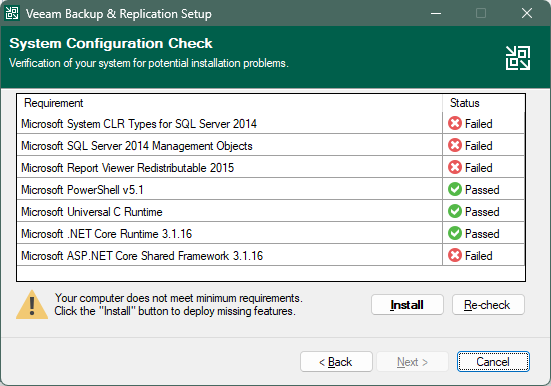Go back to the previous setup step
Viewport: 551px width, 386px height.
[x=336, y=362]
